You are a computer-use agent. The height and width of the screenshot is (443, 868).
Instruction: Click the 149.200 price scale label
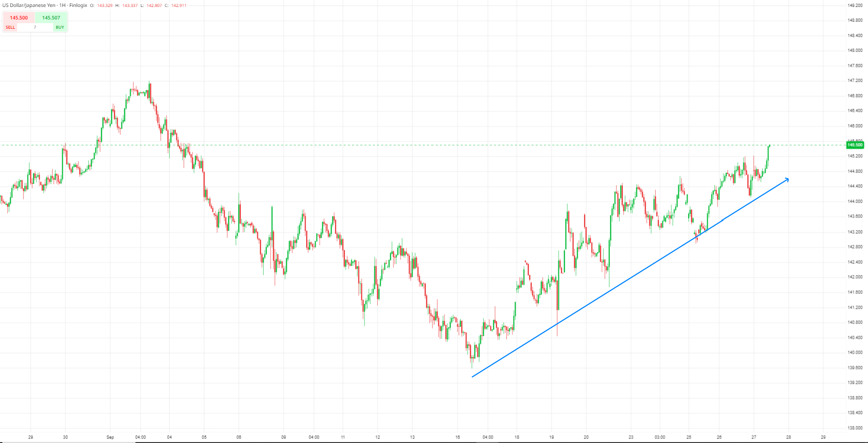pos(855,6)
